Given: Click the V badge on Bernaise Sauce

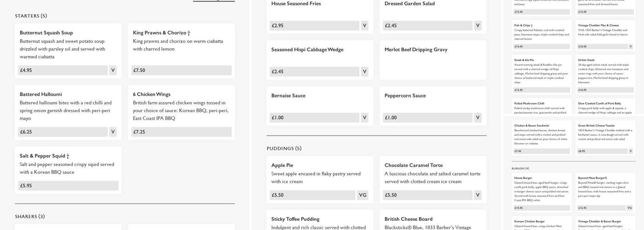Looking at the screenshot, I should click(364, 118).
